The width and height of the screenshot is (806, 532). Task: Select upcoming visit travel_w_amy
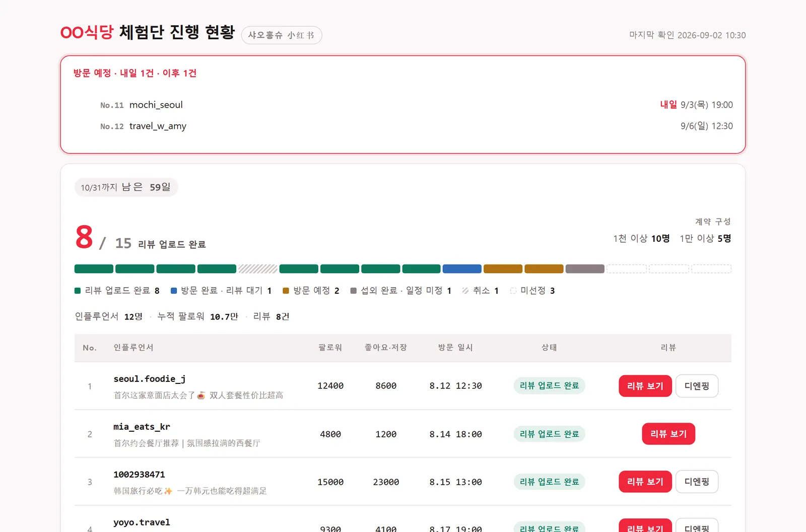[x=158, y=126]
